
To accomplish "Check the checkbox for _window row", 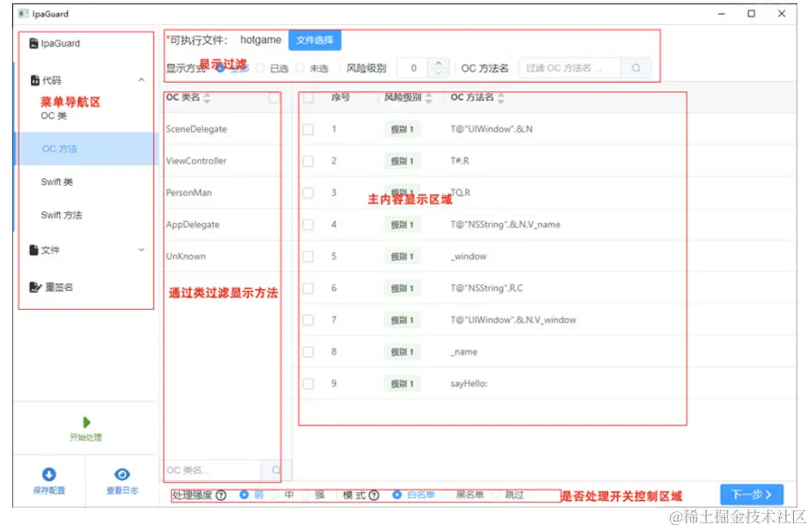I will click(308, 256).
